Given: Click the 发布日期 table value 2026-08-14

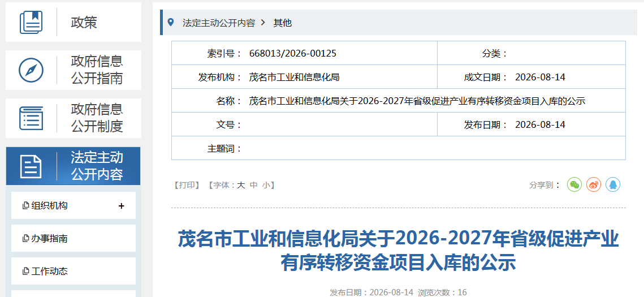Looking at the screenshot, I should click(x=540, y=124).
